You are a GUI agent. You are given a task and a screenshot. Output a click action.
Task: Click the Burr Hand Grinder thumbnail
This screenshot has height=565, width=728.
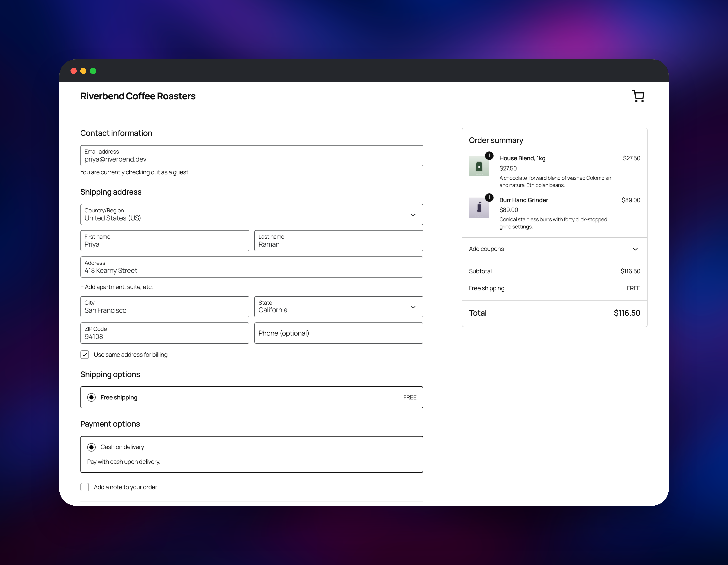[x=479, y=208]
